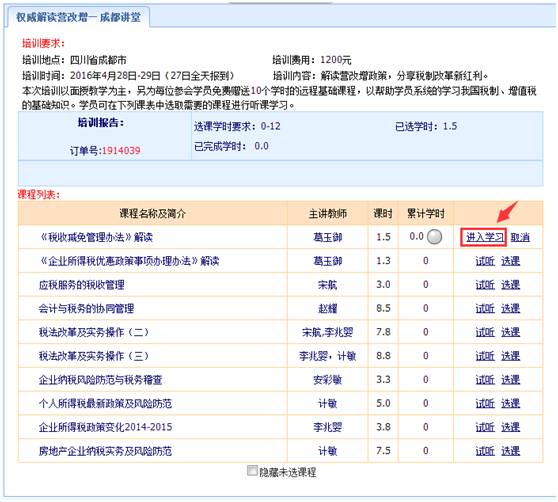Viewport: 558px width, 502px height.
Task: Click 选课 for 企业纳税风险防范与税务稽查
Action: (x=511, y=380)
